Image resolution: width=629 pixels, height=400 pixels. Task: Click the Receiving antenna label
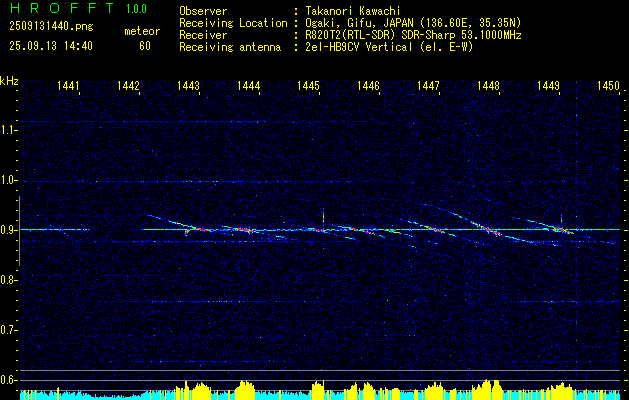[x=230, y=47]
